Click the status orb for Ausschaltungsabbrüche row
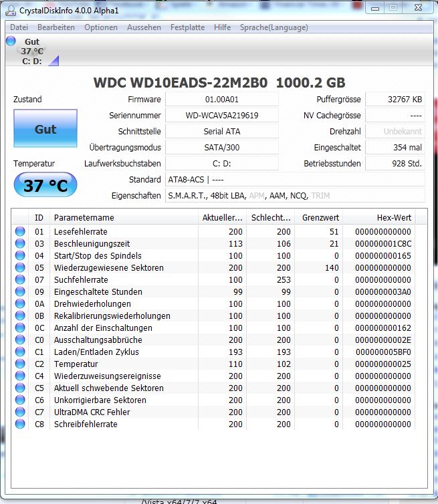Viewport: 438px width, 504px height. pos(20,340)
